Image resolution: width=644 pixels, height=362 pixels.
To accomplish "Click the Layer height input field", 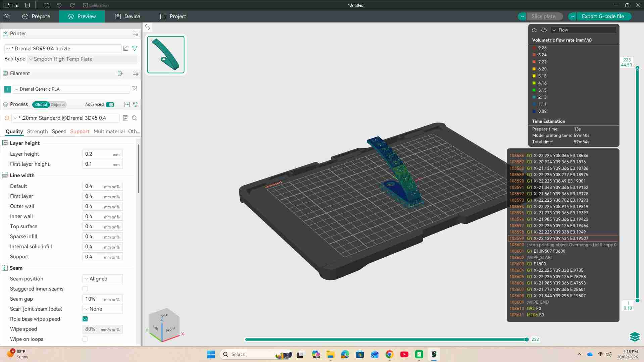I will click(103, 154).
